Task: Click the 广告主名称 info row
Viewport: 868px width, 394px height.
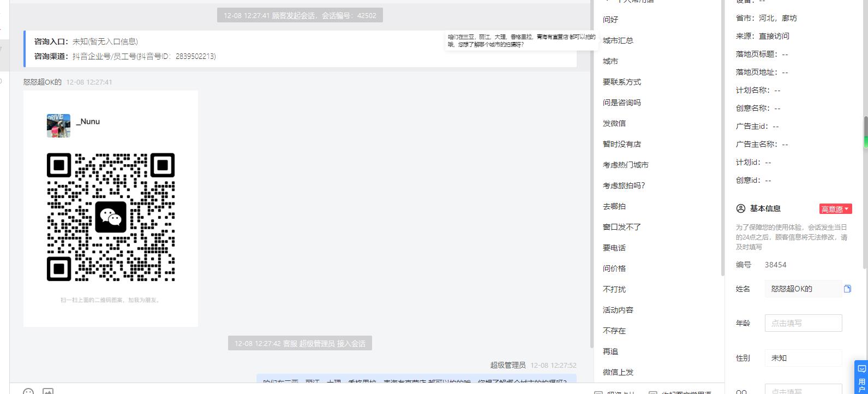Action: 762,144
